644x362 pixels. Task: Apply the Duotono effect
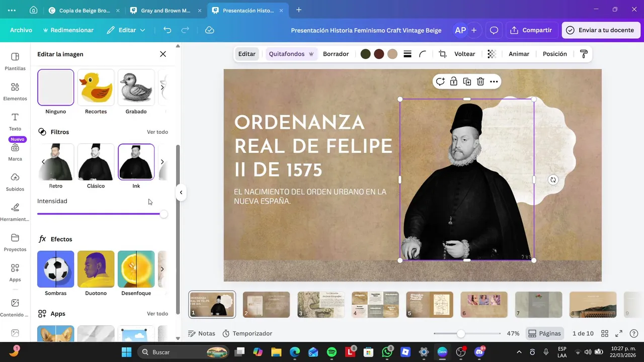(96, 269)
